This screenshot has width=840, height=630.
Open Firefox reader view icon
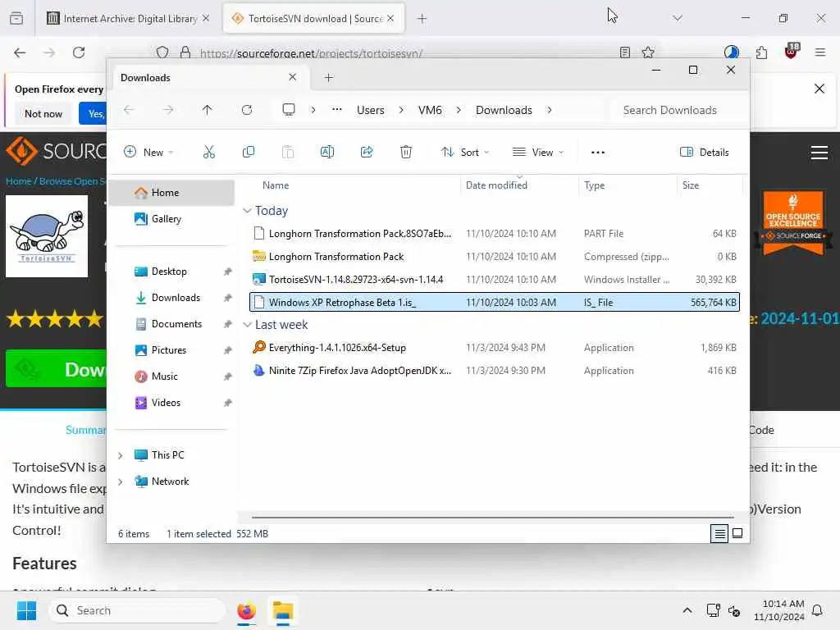tap(624, 52)
